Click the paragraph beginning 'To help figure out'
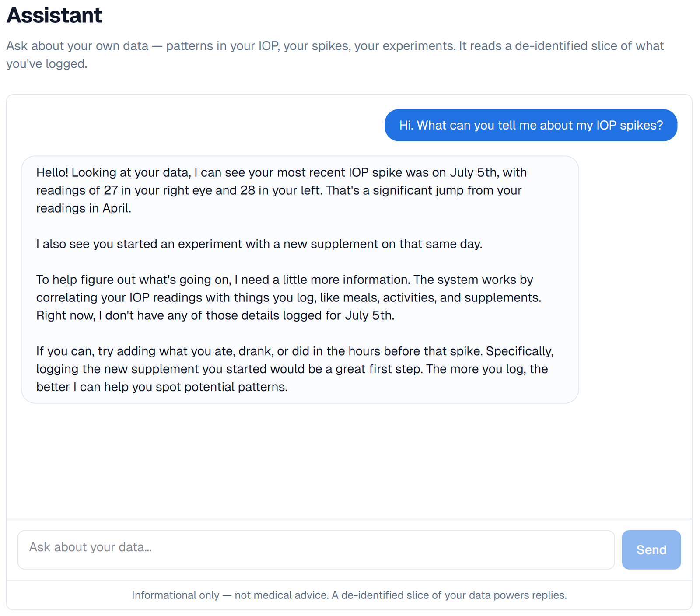This screenshot has width=700, height=616. point(289,297)
